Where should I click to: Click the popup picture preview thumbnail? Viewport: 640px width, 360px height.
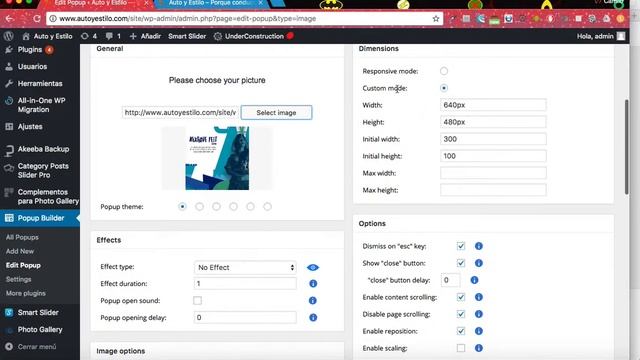[x=217, y=158]
